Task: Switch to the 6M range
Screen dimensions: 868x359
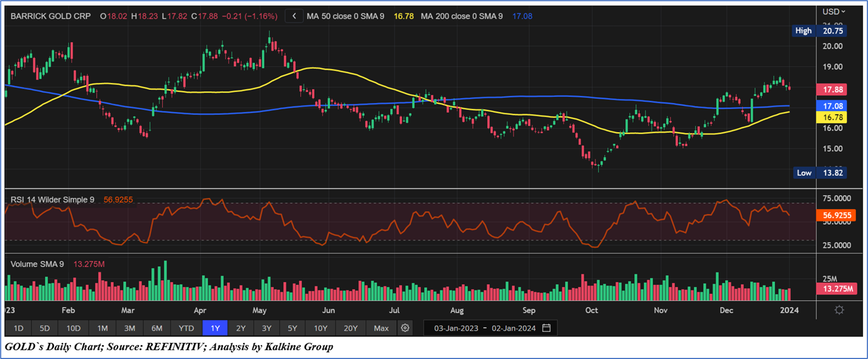Action: [157, 328]
